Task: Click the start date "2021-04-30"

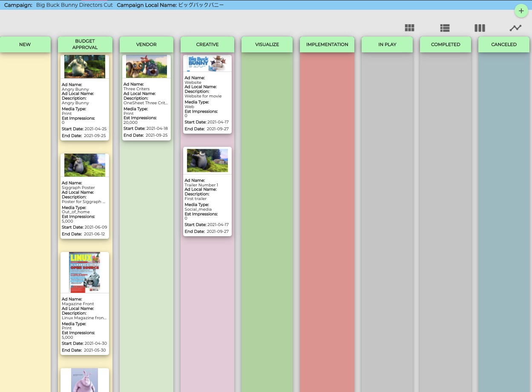Action: point(96,343)
